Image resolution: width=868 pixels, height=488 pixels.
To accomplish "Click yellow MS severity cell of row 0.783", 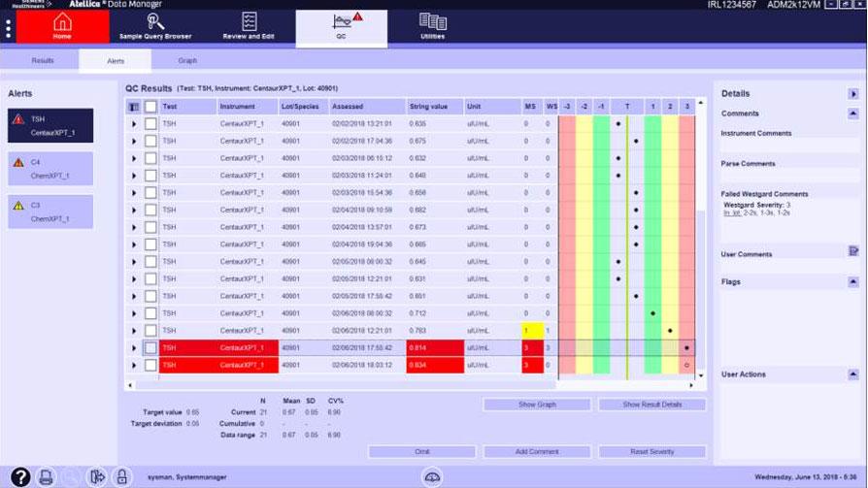I will (532, 330).
